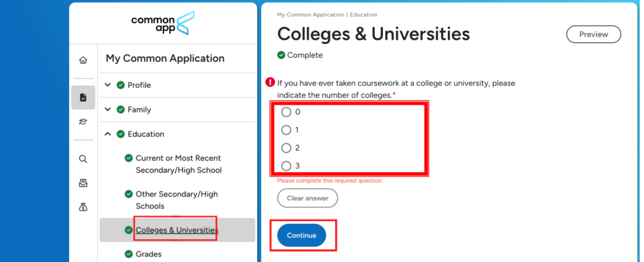This screenshot has height=262, width=644.
Task: Open the graduation cap colleges icon
Action: pyautogui.click(x=83, y=122)
